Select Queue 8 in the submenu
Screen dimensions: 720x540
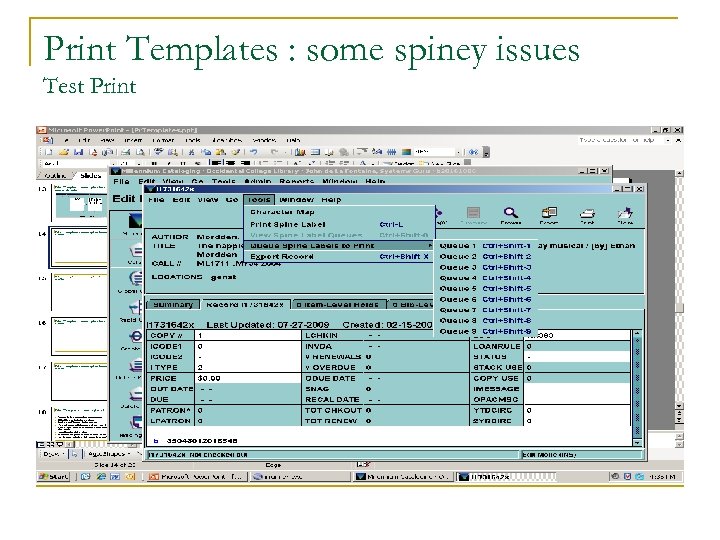[x=485, y=321]
